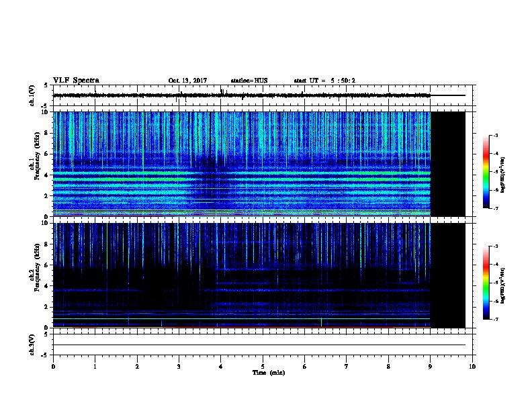The width and height of the screenshot is (532, 411).
Task: Click the time axis tick label "7"
Action: coord(347,367)
